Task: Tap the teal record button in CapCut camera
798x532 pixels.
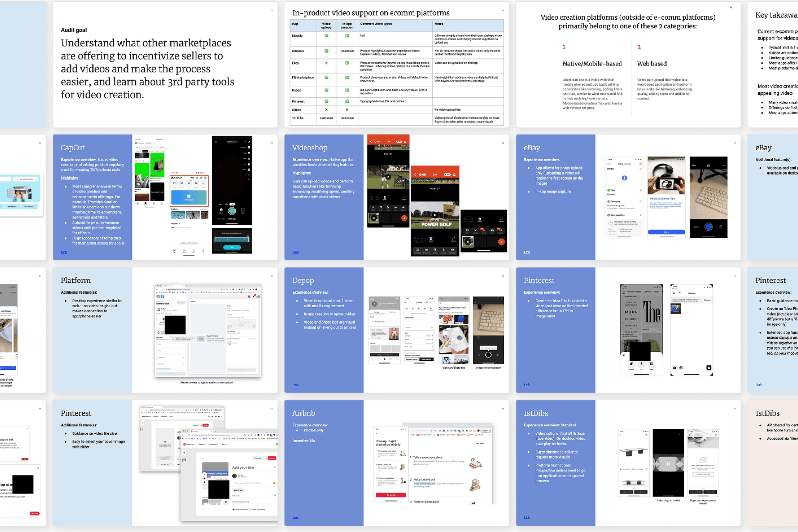Action: (x=232, y=211)
